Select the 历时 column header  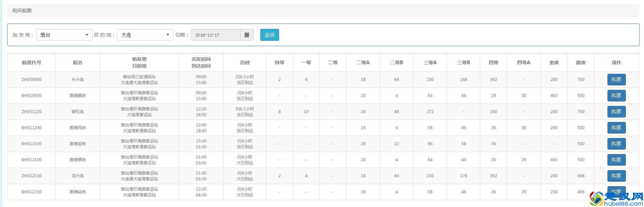pos(245,63)
